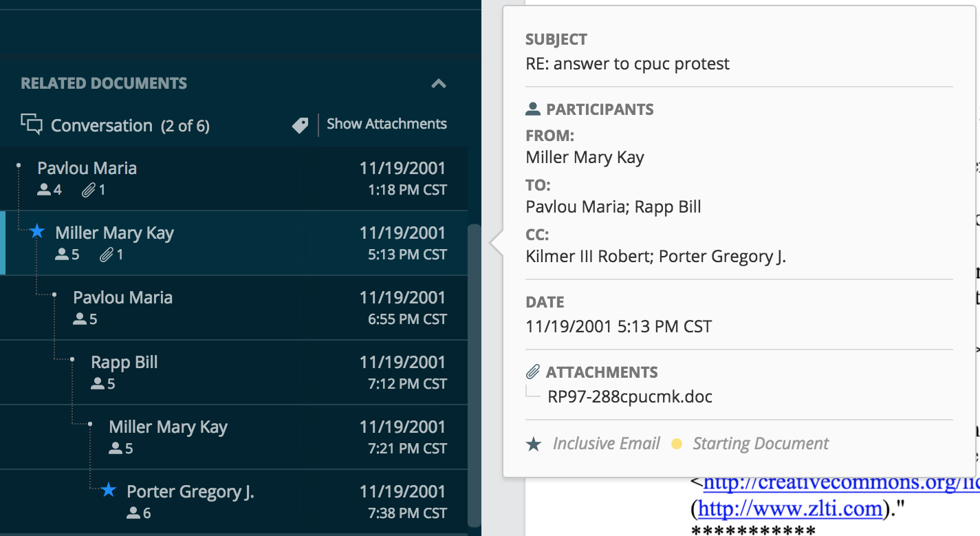The width and height of the screenshot is (980, 536).
Task: Click the creativecommons.org hyperlink
Action: (842, 482)
